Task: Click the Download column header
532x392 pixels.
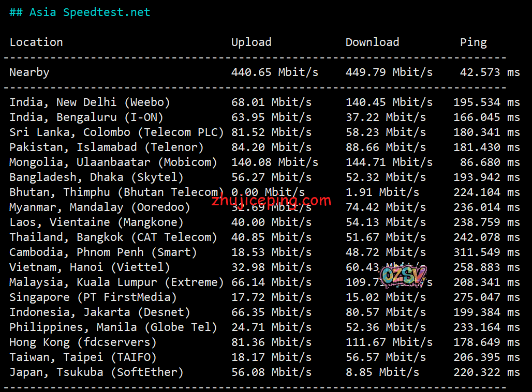Action: point(372,42)
